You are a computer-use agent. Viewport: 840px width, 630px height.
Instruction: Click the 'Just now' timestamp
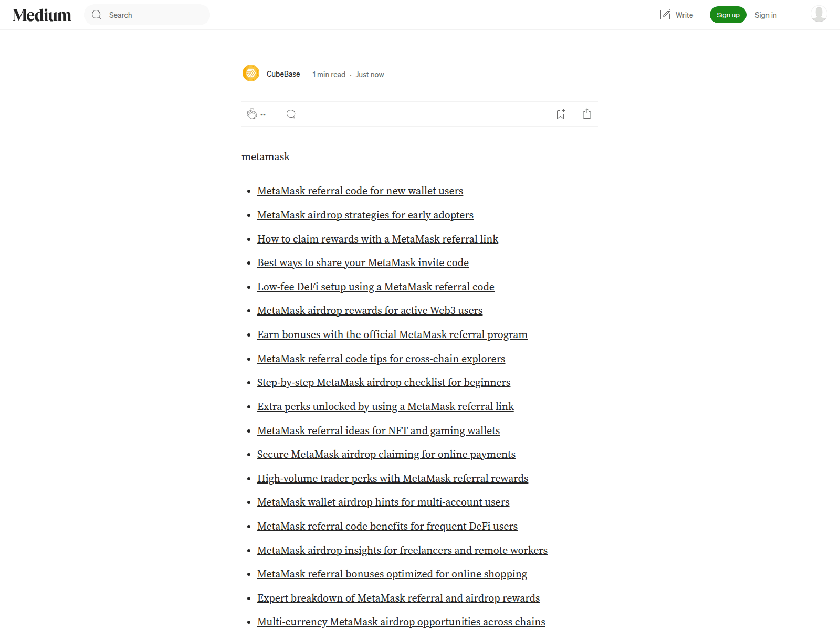pos(370,75)
